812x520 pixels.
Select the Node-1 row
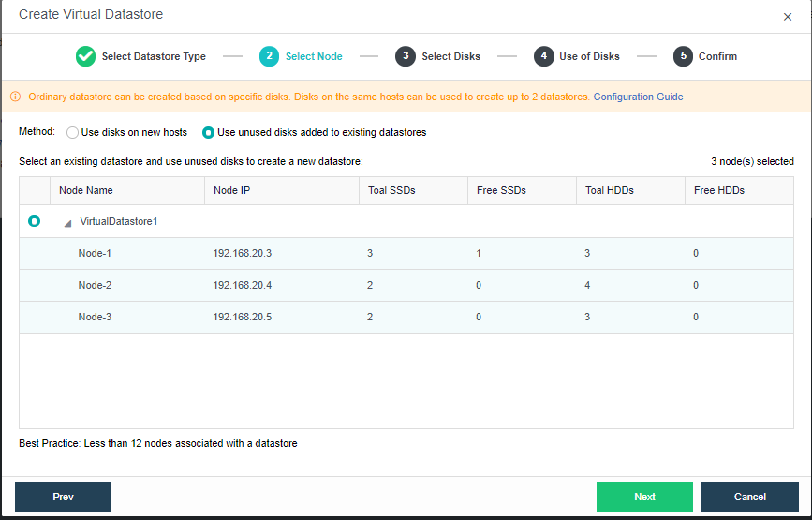coord(406,254)
